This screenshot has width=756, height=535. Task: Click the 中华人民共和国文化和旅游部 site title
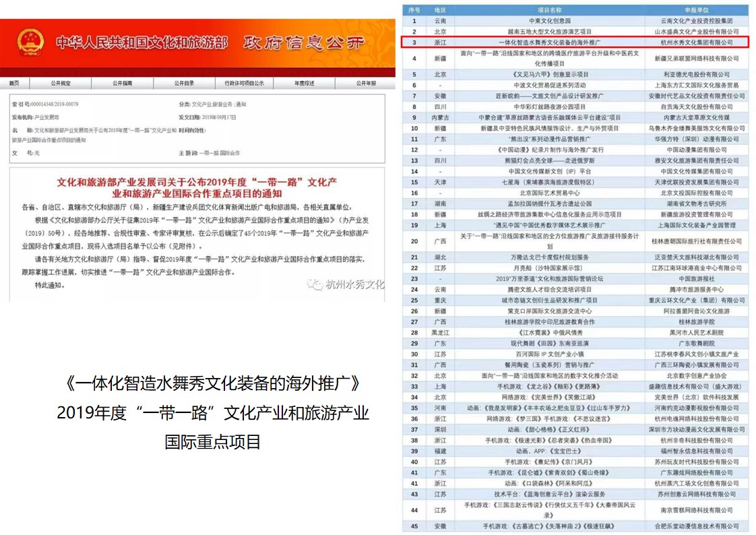coord(141,43)
